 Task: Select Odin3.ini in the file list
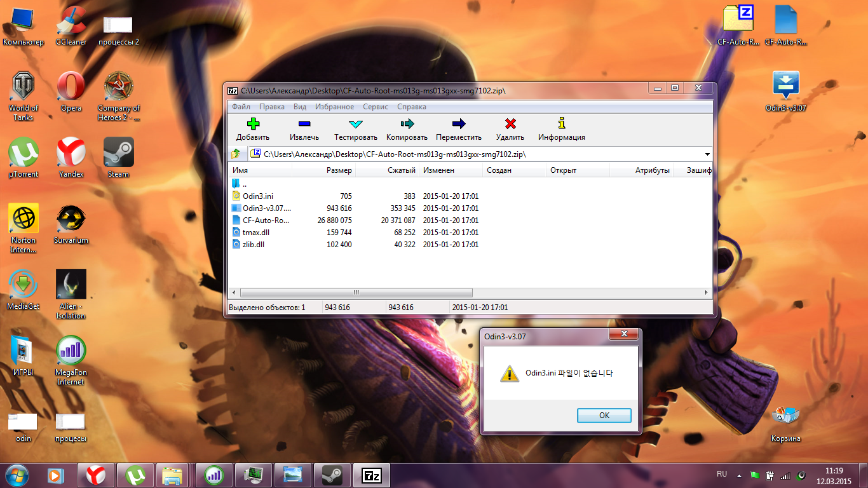tap(257, 196)
